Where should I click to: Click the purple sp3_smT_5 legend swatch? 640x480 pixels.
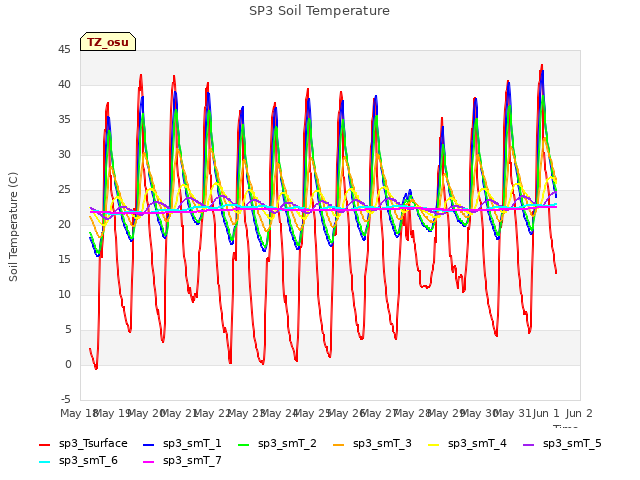(x=529, y=444)
